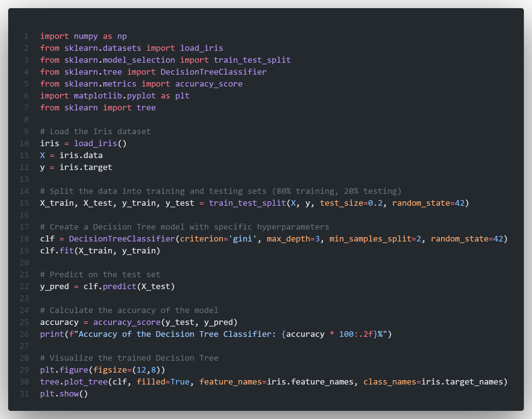
Task: Click 'feature_names=iris.feature_names' on line 30
Action: tap(276, 382)
